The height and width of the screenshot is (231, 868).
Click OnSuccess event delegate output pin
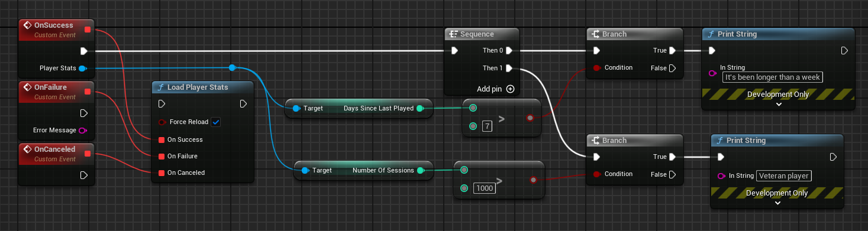point(88,30)
